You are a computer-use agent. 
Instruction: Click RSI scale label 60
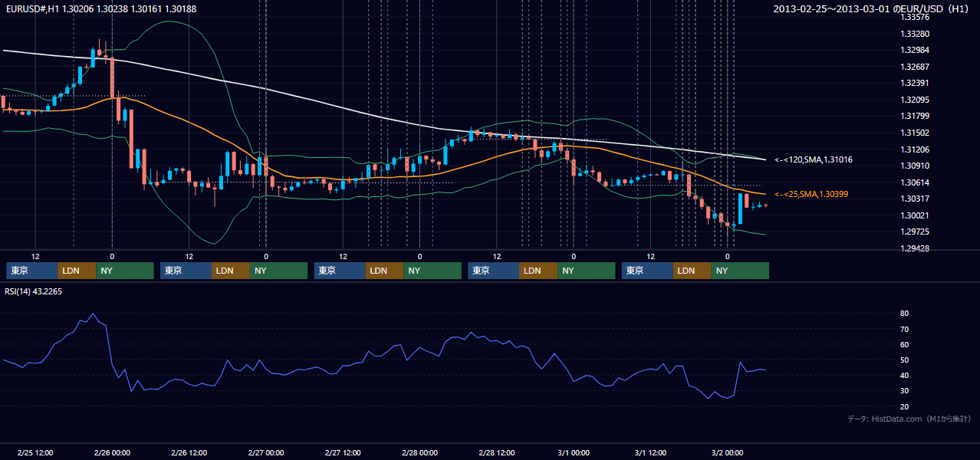[x=904, y=344]
